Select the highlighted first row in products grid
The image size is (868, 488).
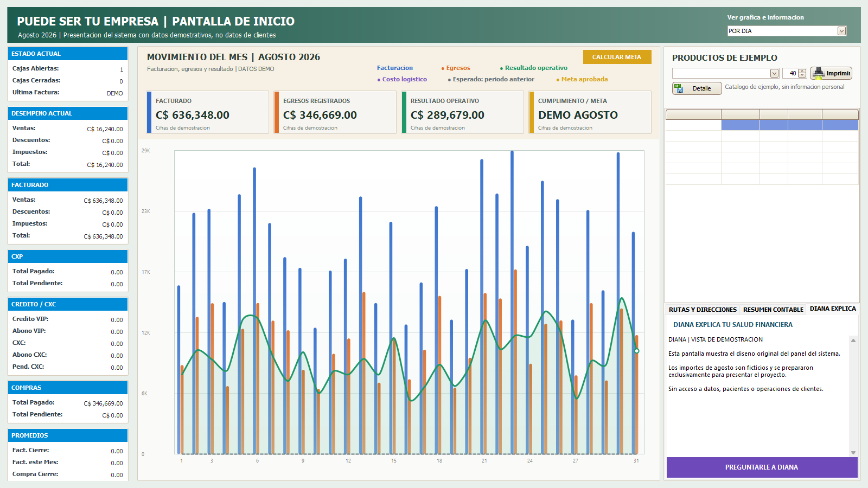coord(762,125)
